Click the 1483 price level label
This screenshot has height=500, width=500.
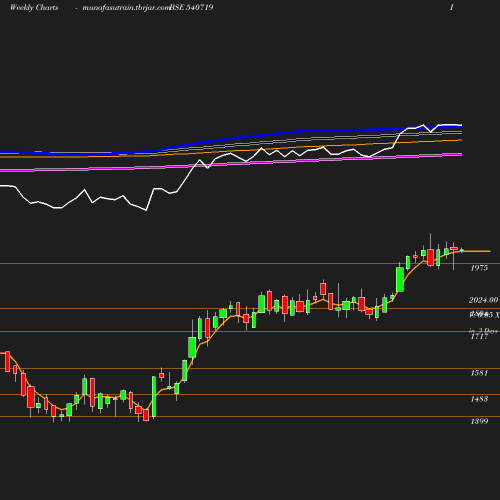pyautogui.click(x=479, y=399)
